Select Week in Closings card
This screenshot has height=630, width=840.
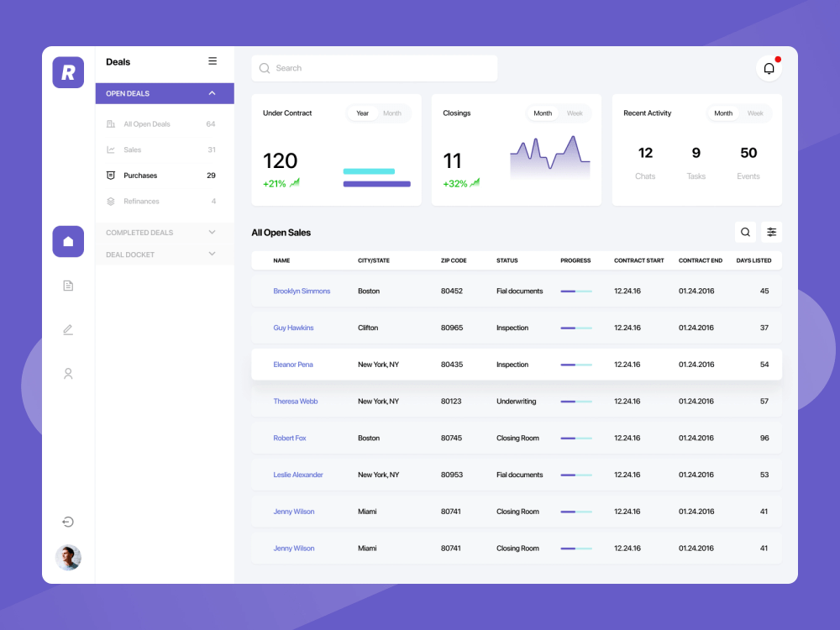click(x=575, y=113)
